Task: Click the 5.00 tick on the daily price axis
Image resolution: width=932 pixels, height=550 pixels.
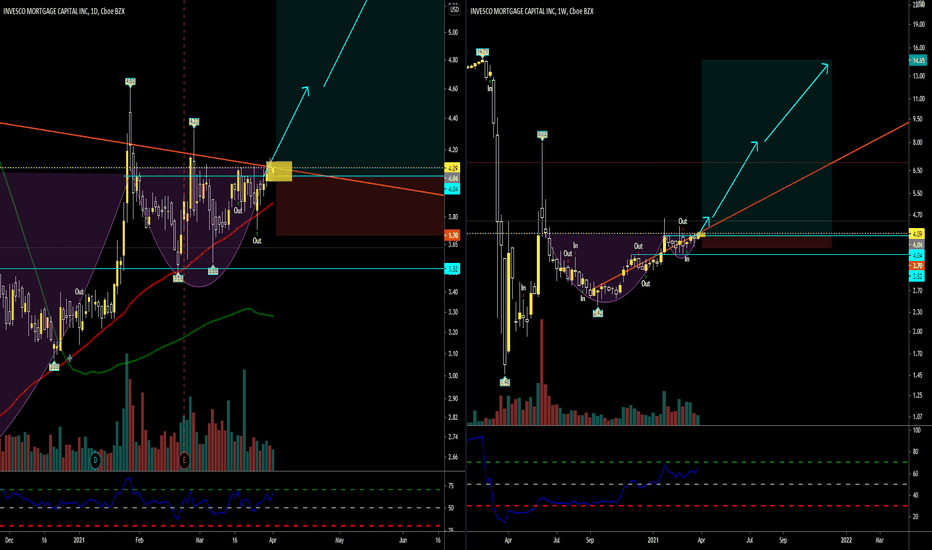Action: (454, 33)
